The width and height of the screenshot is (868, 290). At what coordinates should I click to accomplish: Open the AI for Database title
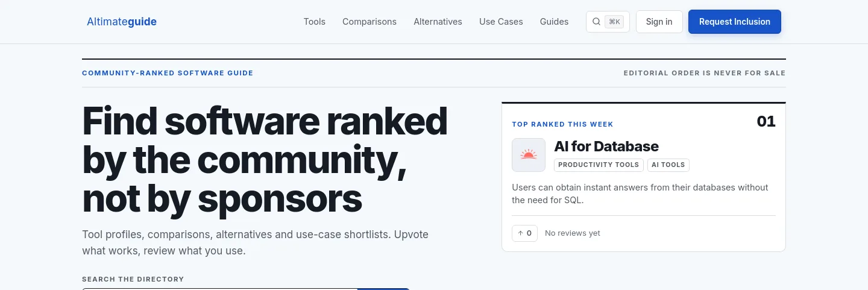[x=606, y=146]
